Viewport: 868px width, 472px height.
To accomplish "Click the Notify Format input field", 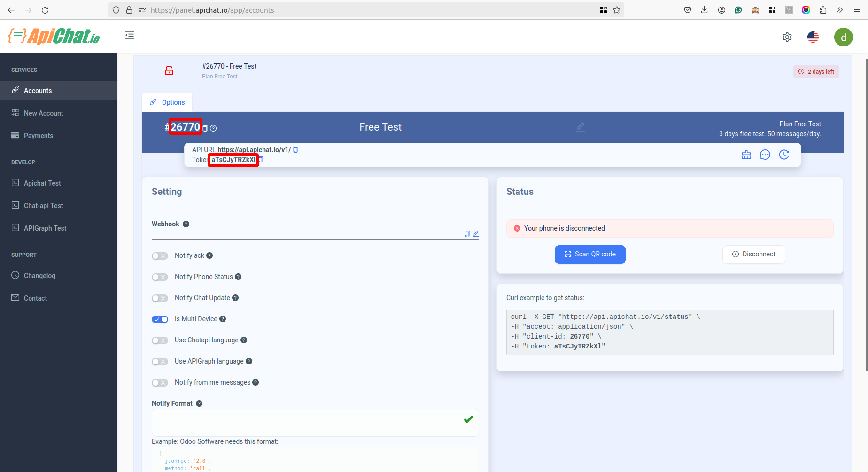I will click(315, 423).
